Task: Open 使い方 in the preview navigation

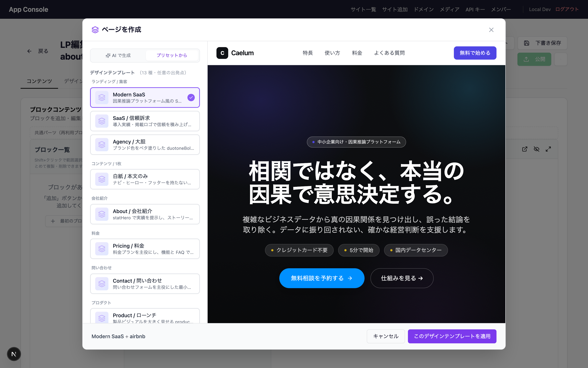Action: click(x=332, y=53)
